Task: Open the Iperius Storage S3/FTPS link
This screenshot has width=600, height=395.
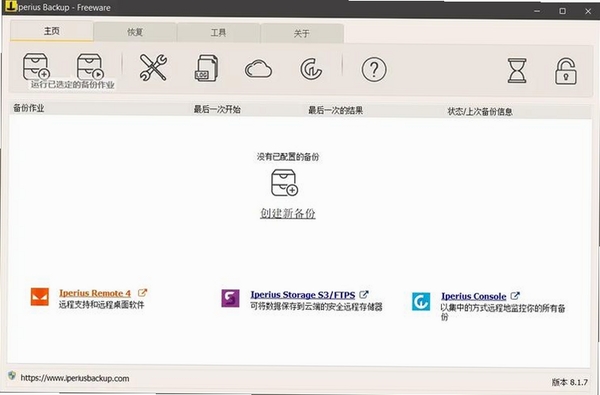Action: coord(303,295)
